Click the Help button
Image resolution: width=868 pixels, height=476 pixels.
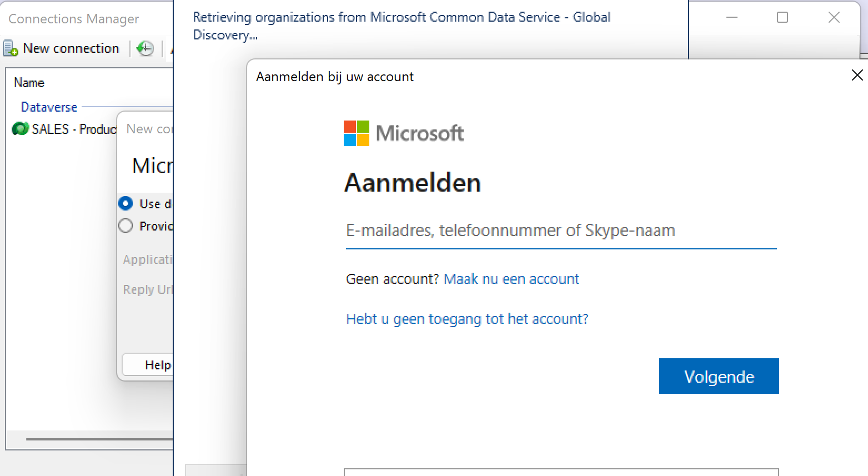[x=158, y=364]
